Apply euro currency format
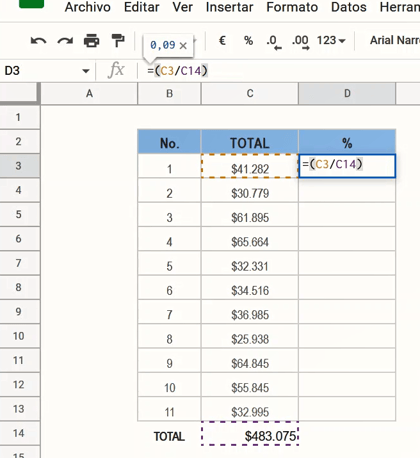 (x=222, y=41)
